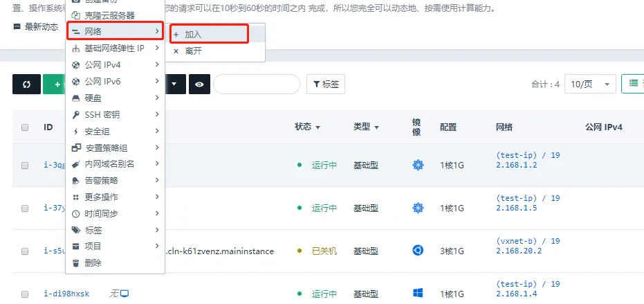Click the blue image icon in the 3核1G row
The height and width of the screenshot is (304, 644).
tap(418, 251)
